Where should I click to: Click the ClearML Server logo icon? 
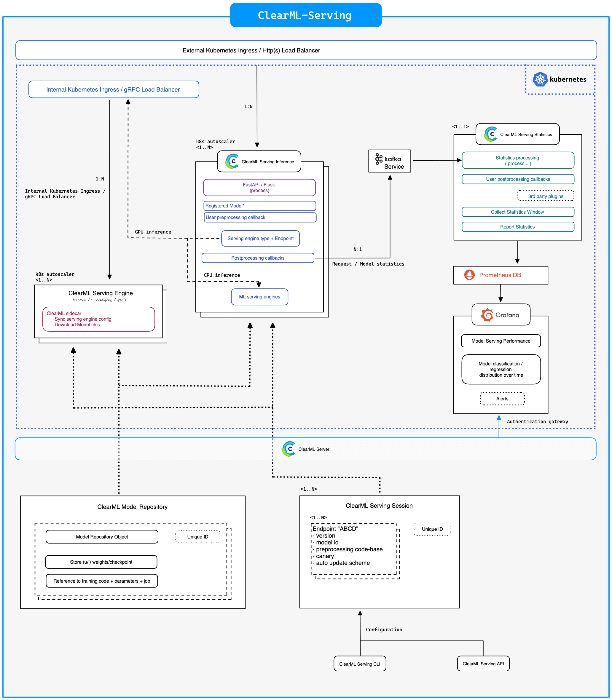coord(289,449)
